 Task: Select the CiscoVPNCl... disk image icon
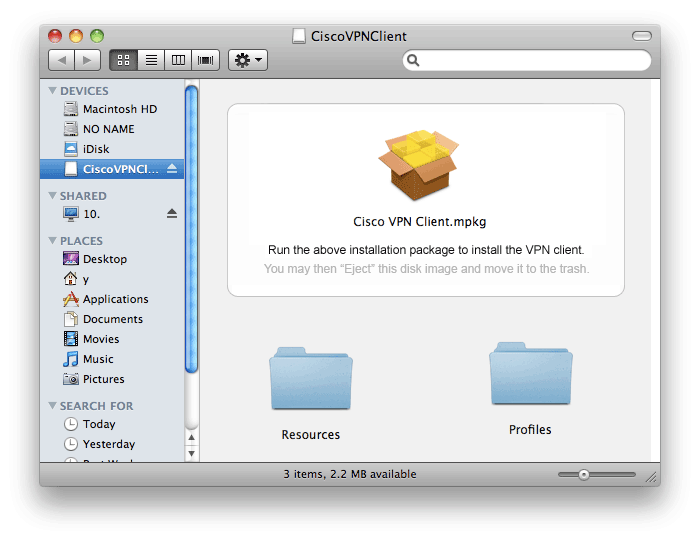(x=71, y=169)
